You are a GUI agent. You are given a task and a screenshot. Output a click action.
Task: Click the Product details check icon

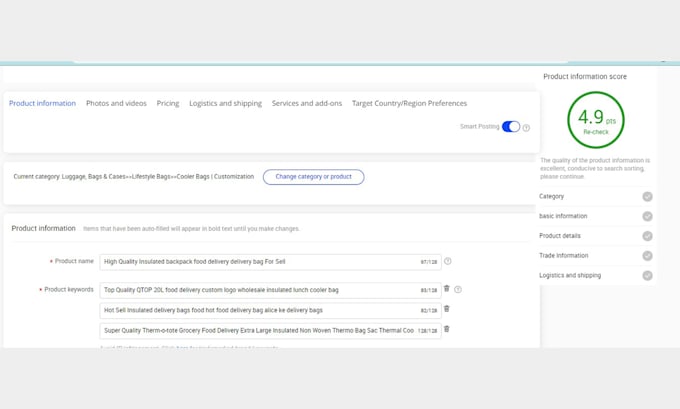click(647, 236)
